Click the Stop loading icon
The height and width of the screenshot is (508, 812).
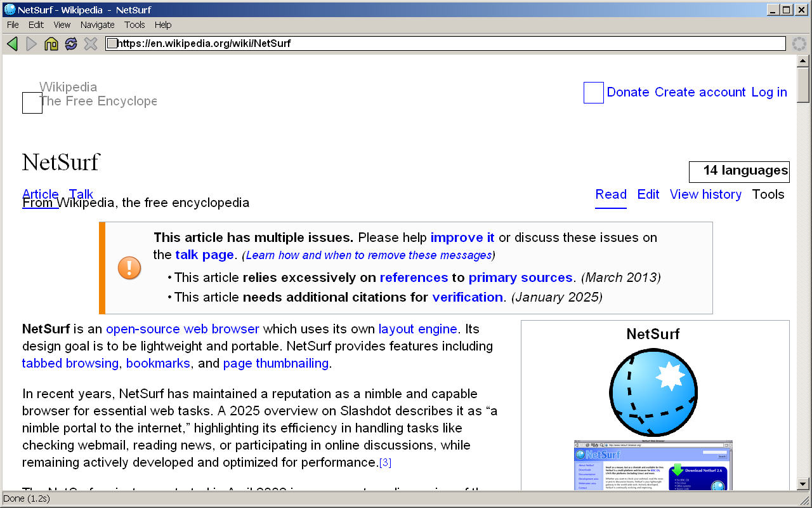pyautogui.click(x=91, y=44)
